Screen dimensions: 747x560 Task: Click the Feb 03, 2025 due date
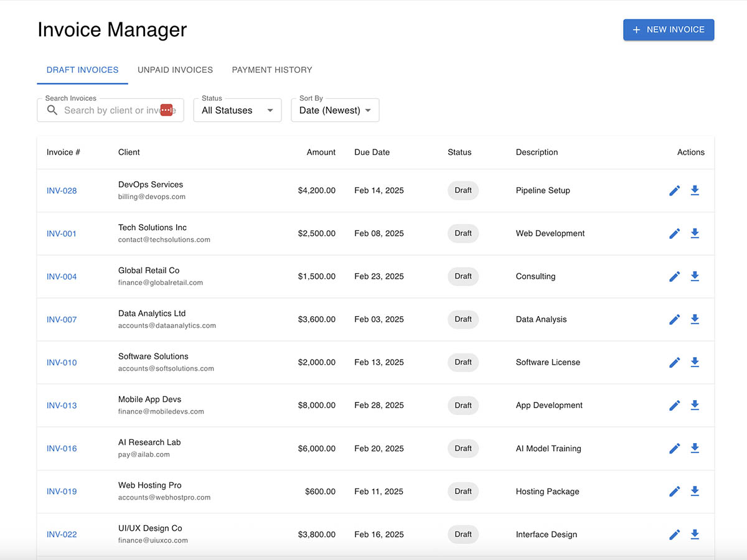[379, 319]
